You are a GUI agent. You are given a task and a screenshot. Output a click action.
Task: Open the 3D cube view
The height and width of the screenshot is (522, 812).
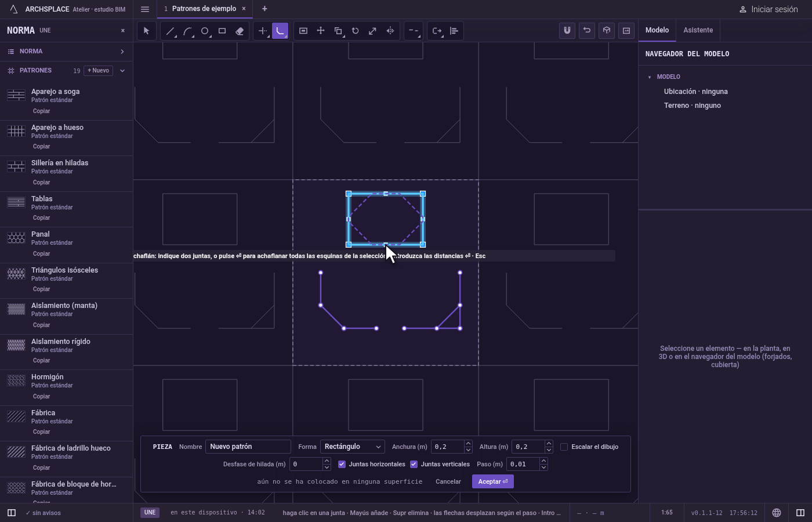click(x=607, y=31)
